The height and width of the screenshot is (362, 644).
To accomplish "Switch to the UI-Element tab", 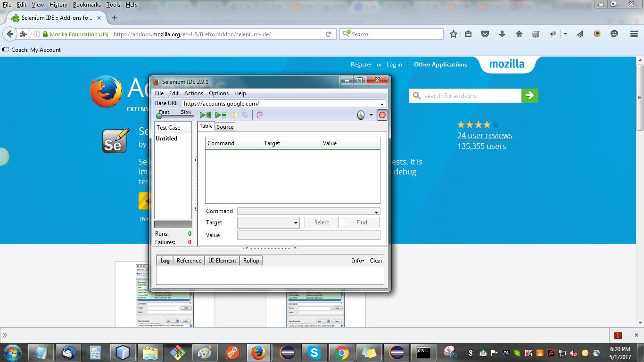I will point(222,261).
